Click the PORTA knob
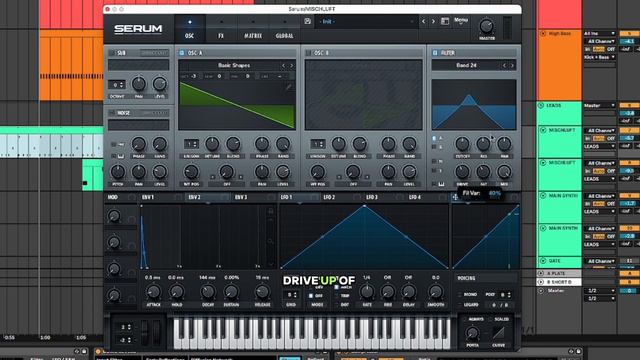 (x=472, y=333)
